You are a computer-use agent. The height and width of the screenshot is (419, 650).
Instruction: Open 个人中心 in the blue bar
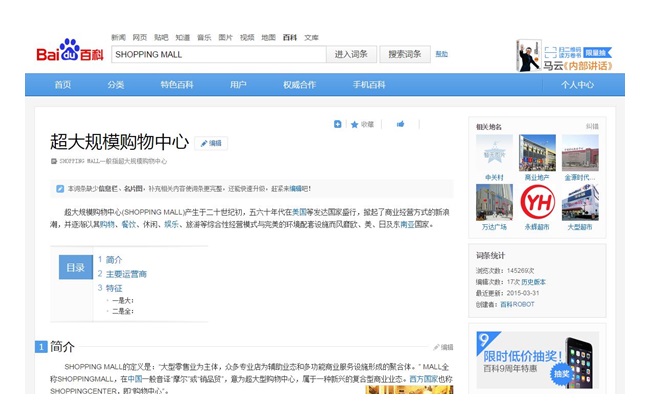click(577, 85)
